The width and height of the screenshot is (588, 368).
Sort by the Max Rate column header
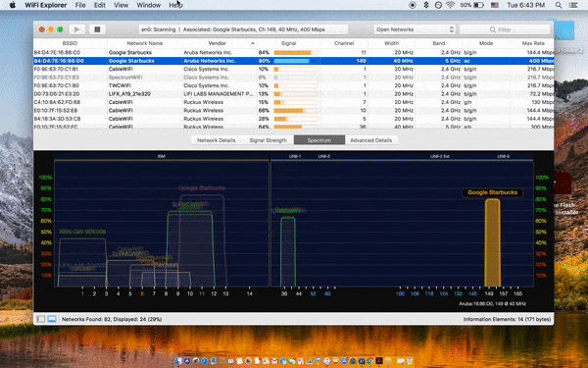(533, 43)
